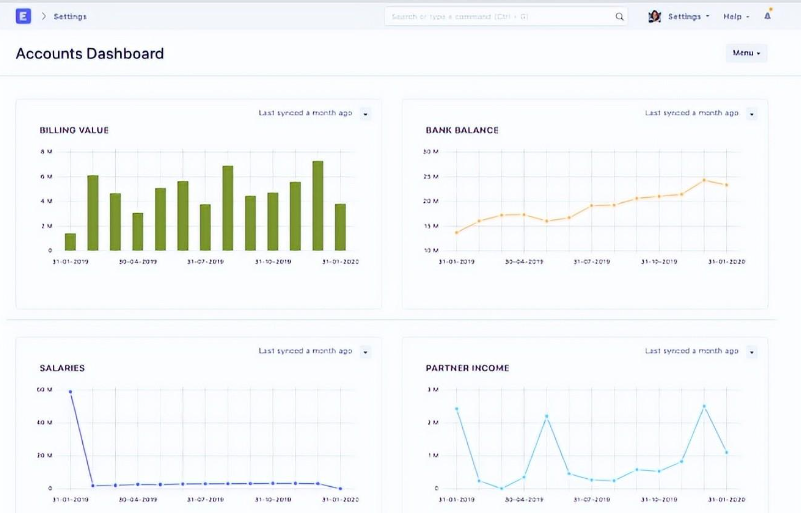The width and height of the screenshot is (801, 513).
Task: Click the 40 M axis label in Salaries
Action: (44, 423)
